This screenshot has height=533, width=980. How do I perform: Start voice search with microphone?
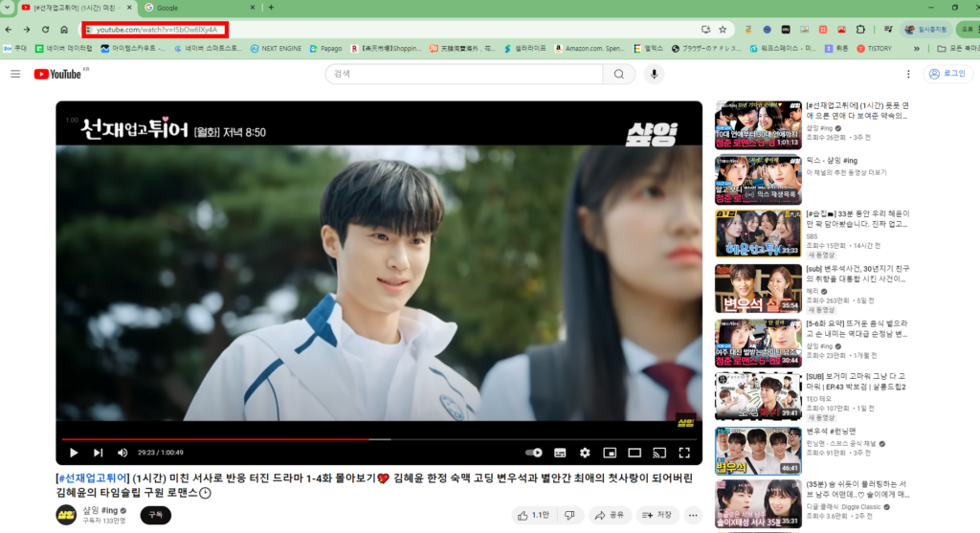[x=654, y=74]
